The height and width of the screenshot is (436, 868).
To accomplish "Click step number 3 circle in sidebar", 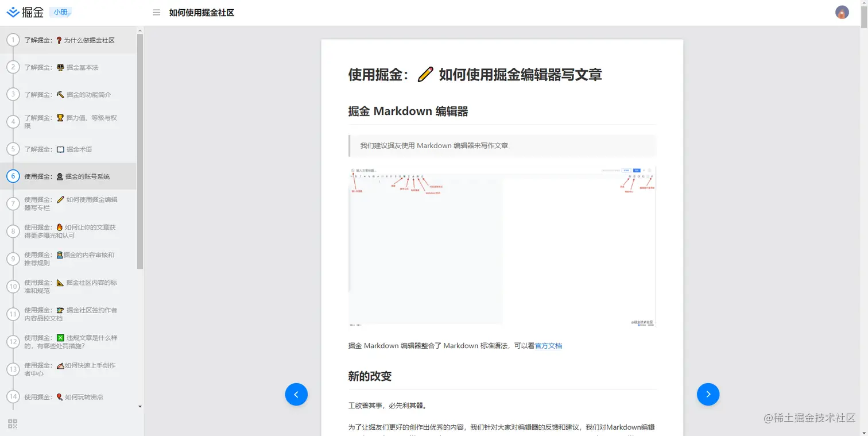I will [13, 94].
